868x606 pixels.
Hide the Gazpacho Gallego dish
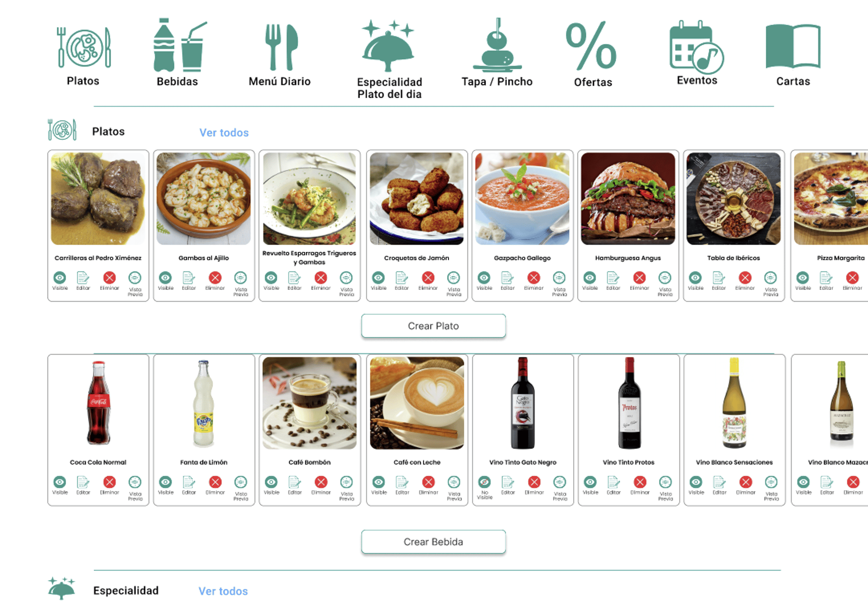tap(484, 278)
